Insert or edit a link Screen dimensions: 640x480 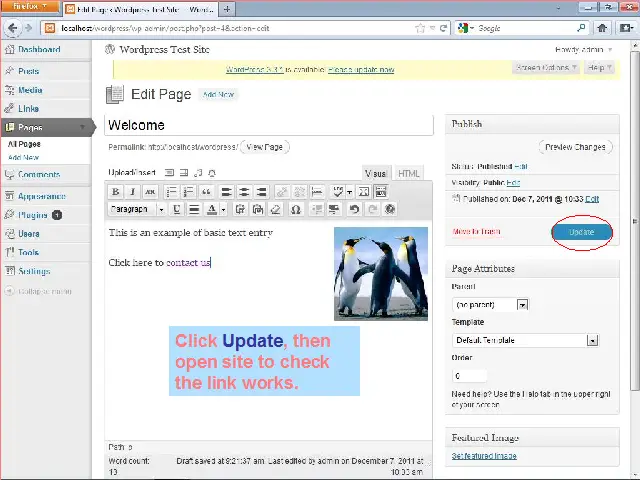pos(282,192)
